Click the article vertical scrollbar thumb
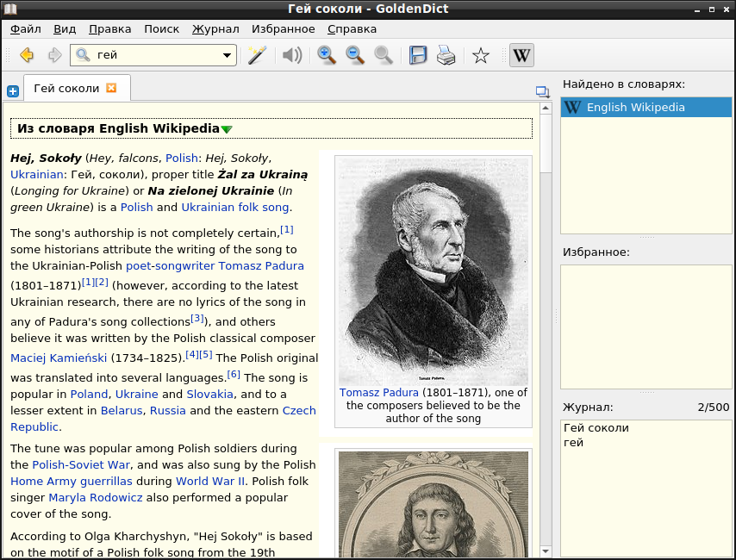The height and width of the screenshot is (560, 736). pyautogui.click(x=545, y=143)
